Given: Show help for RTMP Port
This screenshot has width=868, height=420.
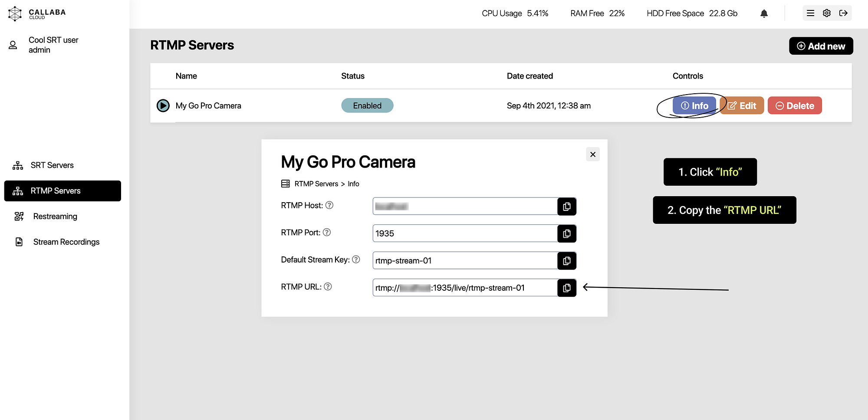Looking at the screenshot, I should [327, 232].
